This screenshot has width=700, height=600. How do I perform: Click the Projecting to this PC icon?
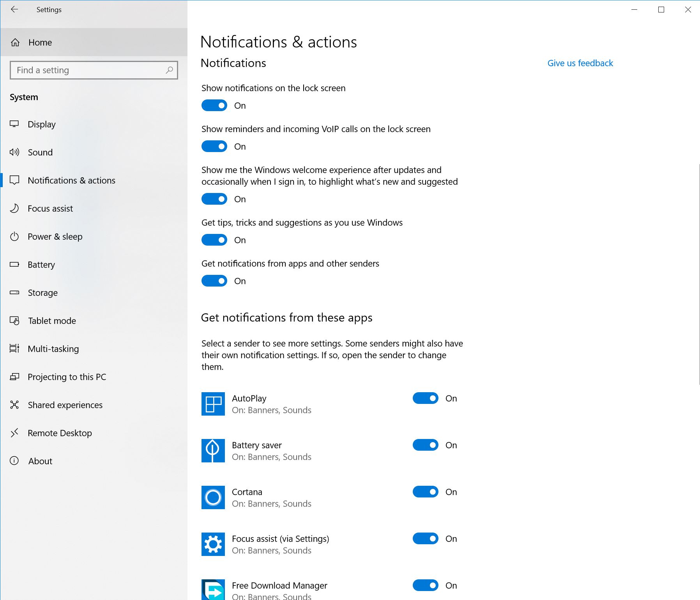click(x=14, y=377)
